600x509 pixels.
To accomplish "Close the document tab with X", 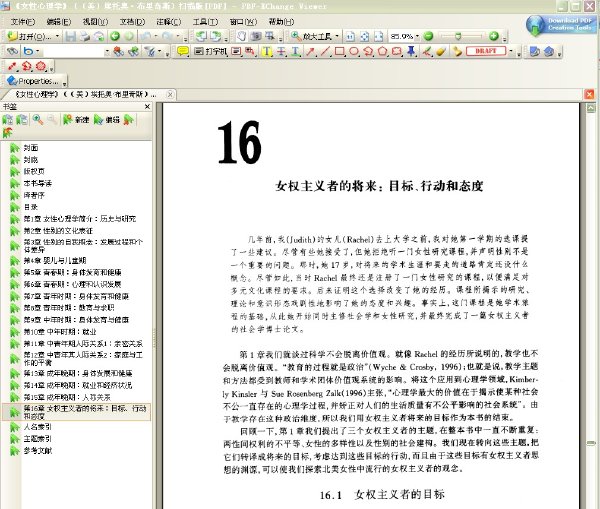I will click(x=170, y=94).
